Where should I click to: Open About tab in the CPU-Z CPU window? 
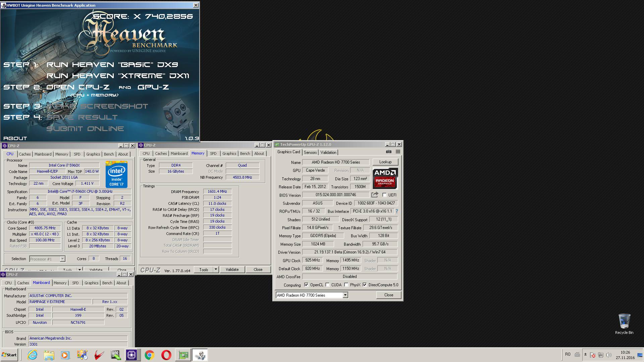[123, 154]
